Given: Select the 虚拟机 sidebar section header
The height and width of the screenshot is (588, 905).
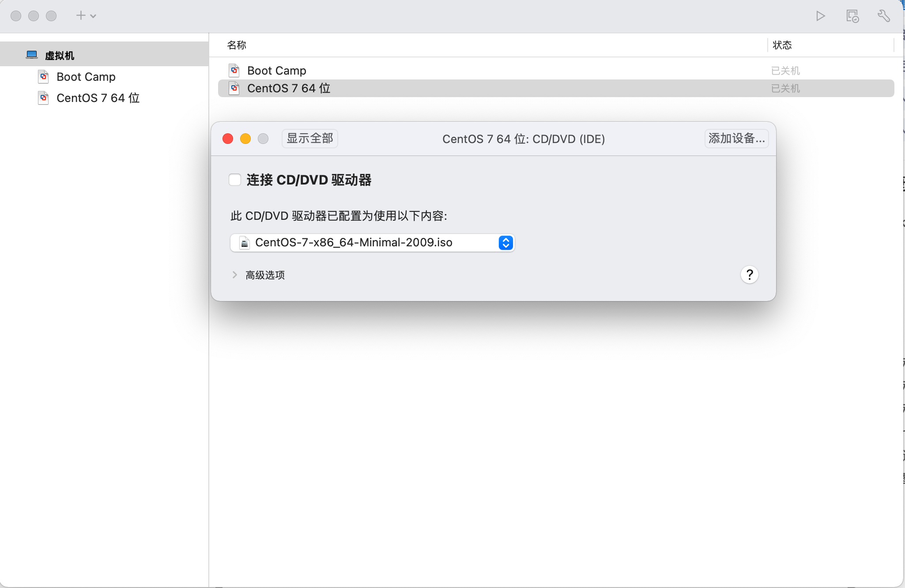Looking at the screenshot, I should [60, 56].
